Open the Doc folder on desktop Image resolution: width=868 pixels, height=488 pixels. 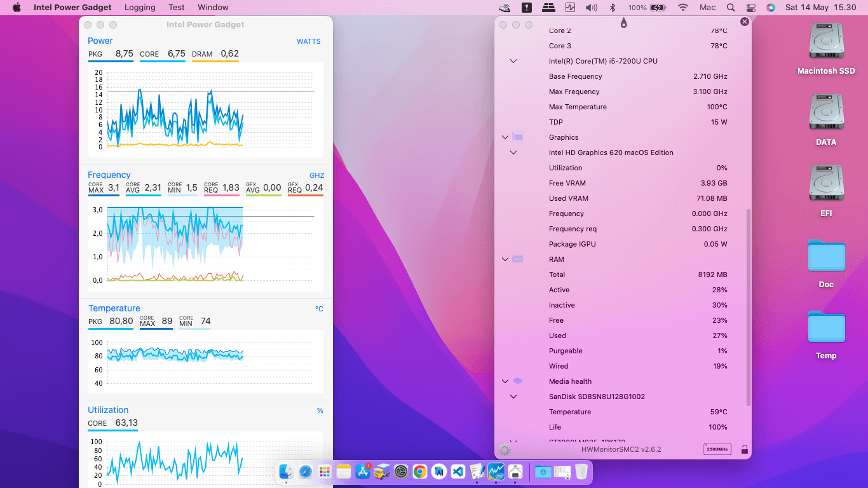coord(826,257)
